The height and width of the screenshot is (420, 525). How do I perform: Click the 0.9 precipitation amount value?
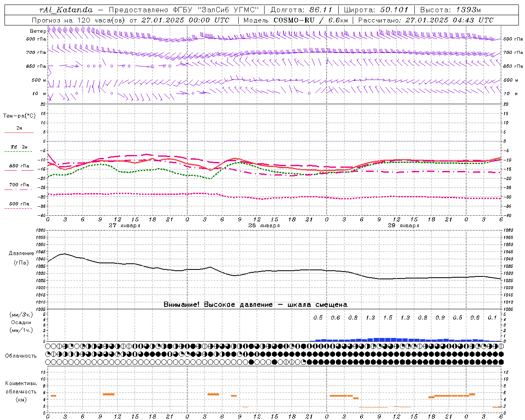tap(440, 318)
